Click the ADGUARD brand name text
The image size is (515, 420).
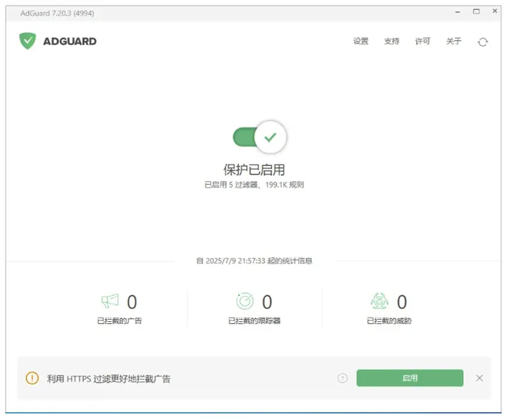point(69,41)
